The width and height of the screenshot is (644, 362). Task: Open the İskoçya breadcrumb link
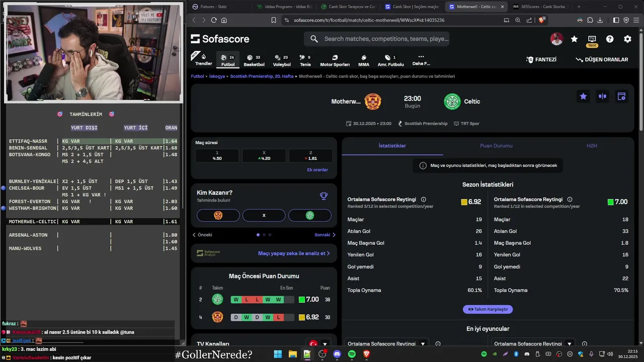pos(217,76)
